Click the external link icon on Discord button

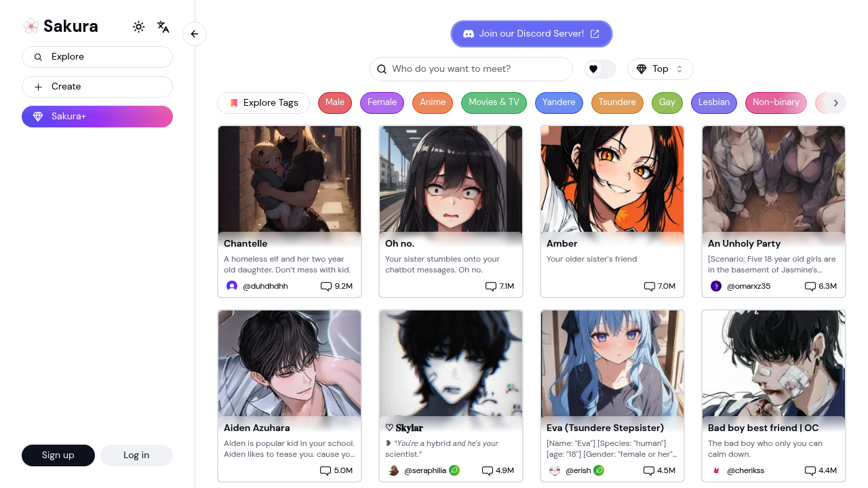(595, 34)
